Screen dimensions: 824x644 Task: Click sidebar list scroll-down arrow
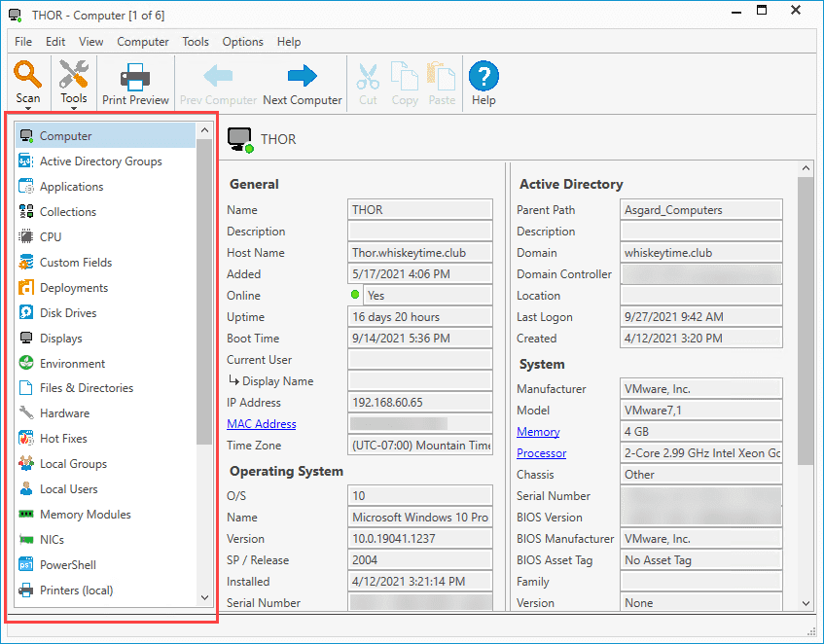(204, 597)
